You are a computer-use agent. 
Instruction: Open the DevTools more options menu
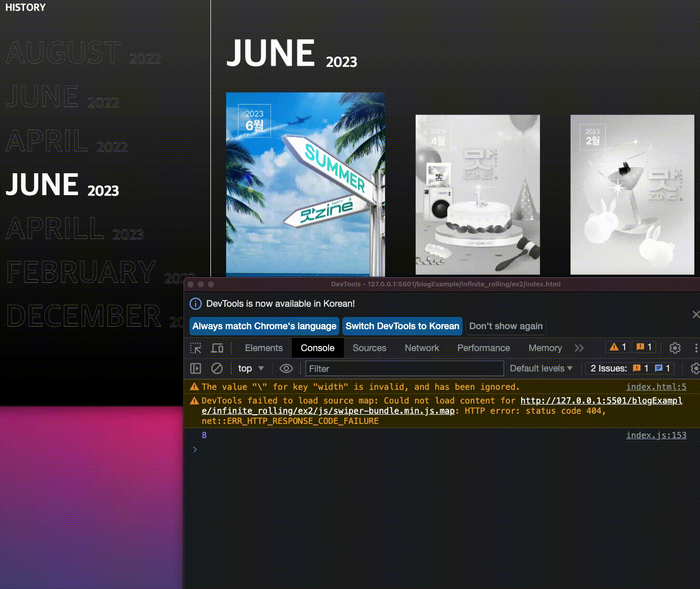pos(696,348)
